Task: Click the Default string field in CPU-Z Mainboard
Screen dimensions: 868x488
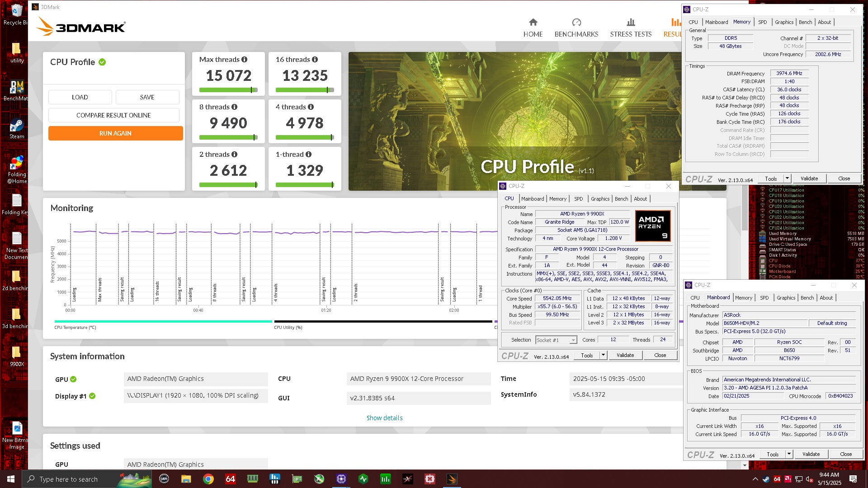Action: click(x=832, y=323)
